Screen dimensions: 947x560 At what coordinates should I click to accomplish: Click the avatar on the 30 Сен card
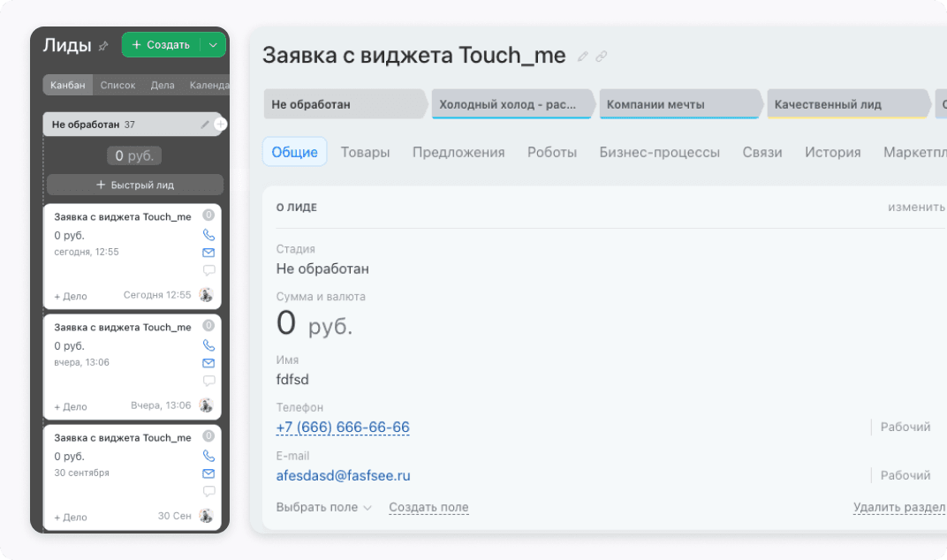coord(207,516)
